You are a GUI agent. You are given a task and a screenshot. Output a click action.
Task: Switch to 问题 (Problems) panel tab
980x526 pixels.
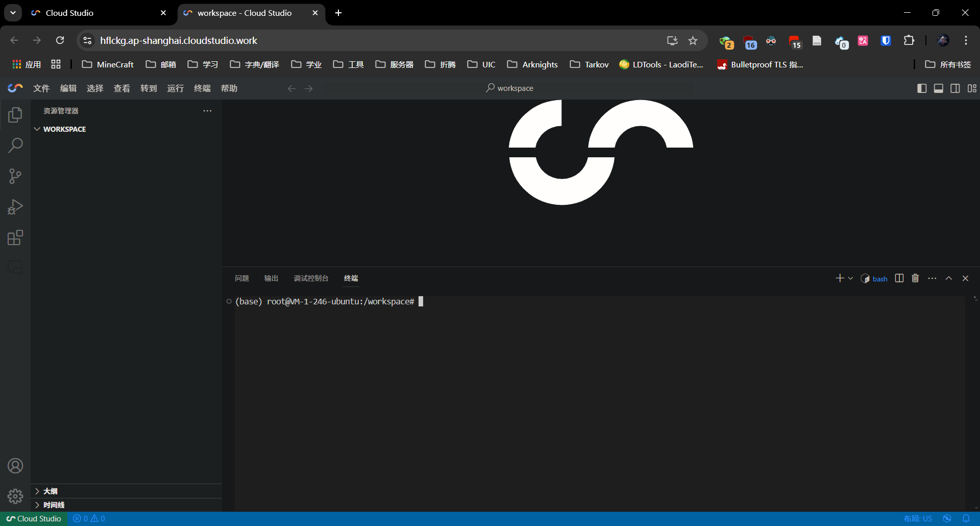tap(242, 278)
